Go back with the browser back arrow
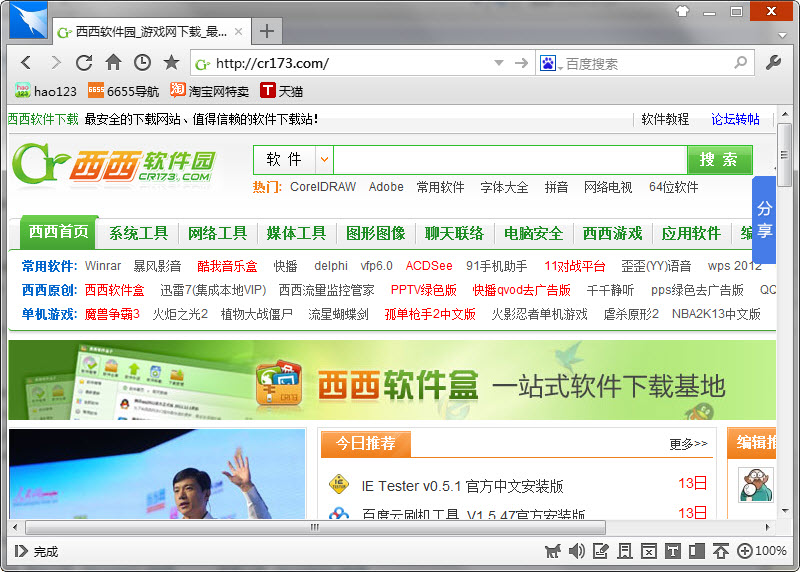 pos(26,63)
